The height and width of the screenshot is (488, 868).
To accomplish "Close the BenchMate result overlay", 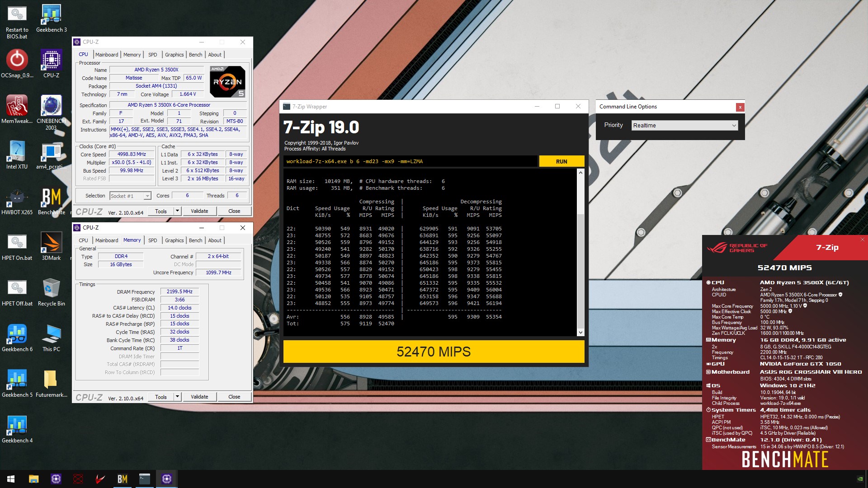I will coord(863,239).
